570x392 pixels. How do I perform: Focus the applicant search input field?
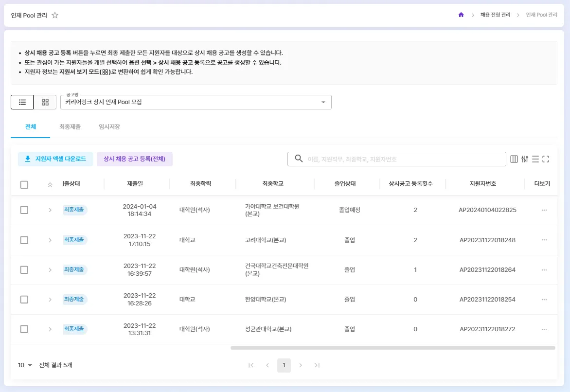[396, 159]
